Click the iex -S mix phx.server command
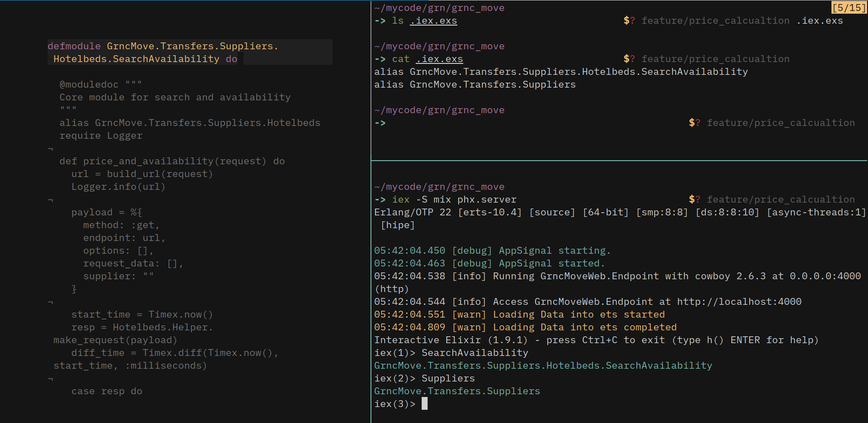This screenshot has height=423, width=868. 454,200
